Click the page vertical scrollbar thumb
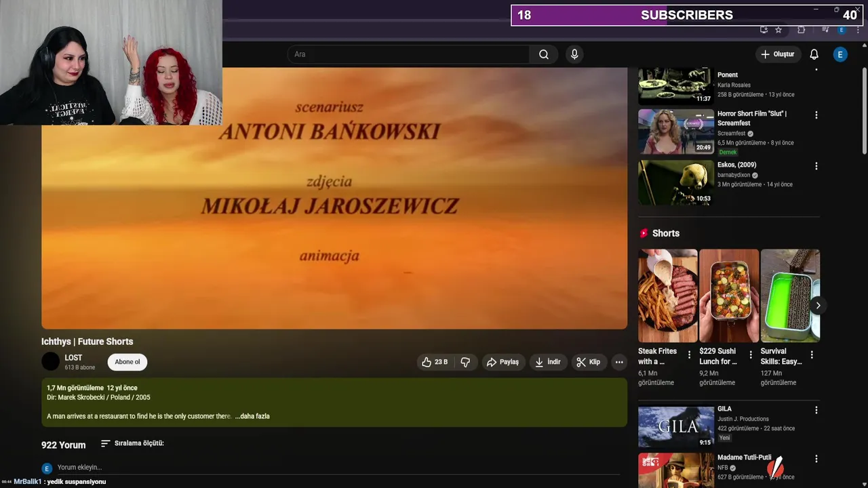Image resolution: width=868 pixels, height=488 pixels. click(x=863, y=110)
